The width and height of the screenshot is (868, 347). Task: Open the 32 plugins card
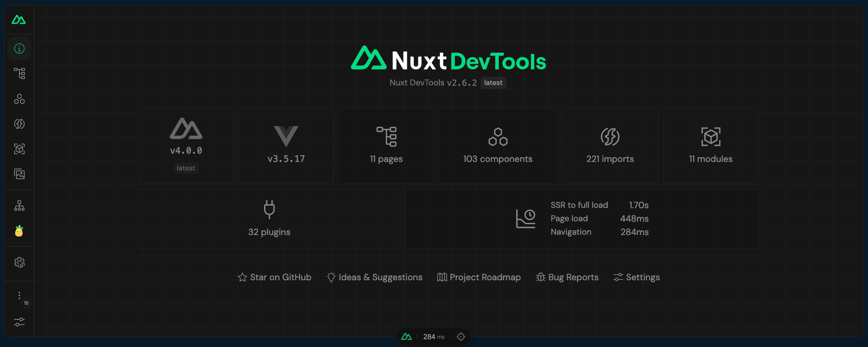269,219
